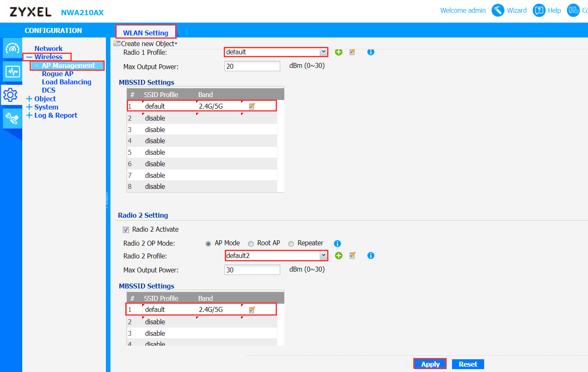Select the Root AP radio button

[x=251, y=244]
